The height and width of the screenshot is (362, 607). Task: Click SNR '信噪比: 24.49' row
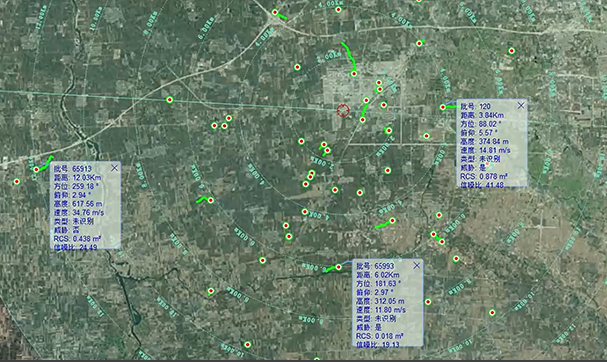click(75, 247)
